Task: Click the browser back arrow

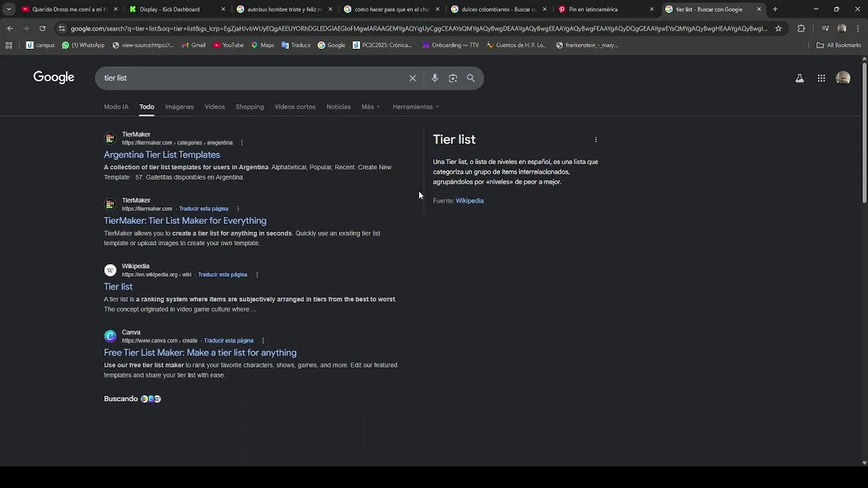Action: [x=9, y=28]
